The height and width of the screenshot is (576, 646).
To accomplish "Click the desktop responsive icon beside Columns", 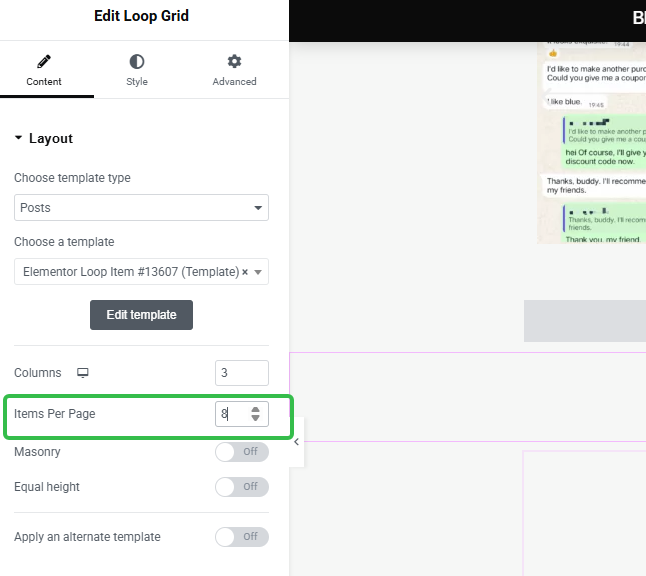I will tap(83, 373).
